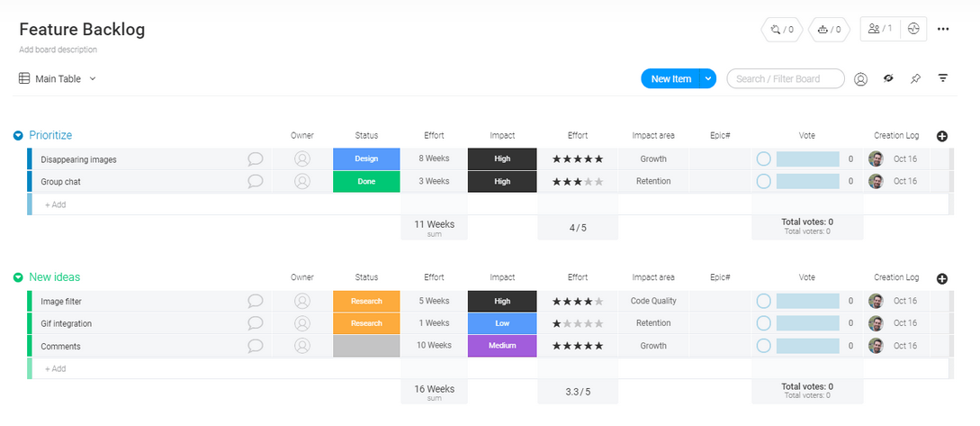Click Status column header in Prioritize
980x426 pixels.
coord(366,135)
